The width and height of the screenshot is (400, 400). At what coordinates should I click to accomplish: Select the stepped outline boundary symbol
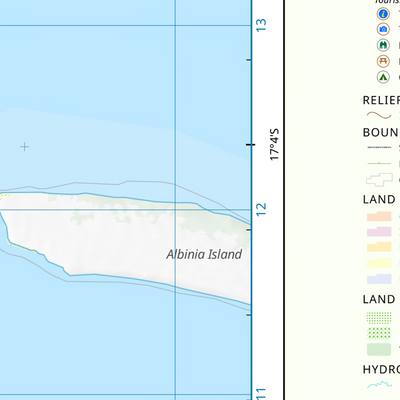point(379,180)
